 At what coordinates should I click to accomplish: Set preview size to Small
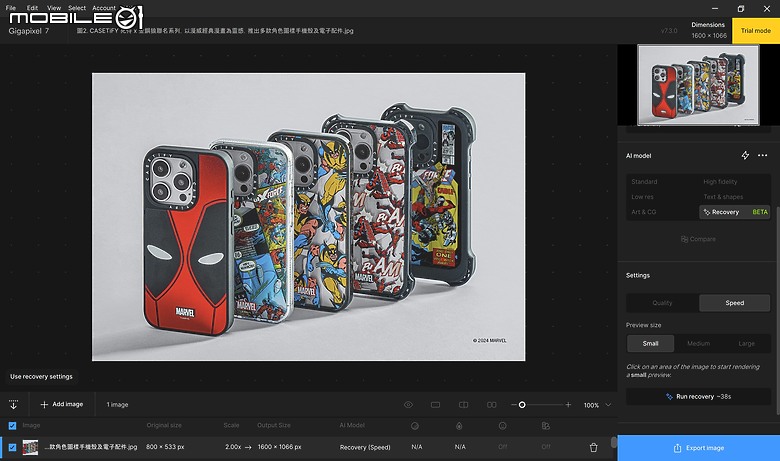650,344
